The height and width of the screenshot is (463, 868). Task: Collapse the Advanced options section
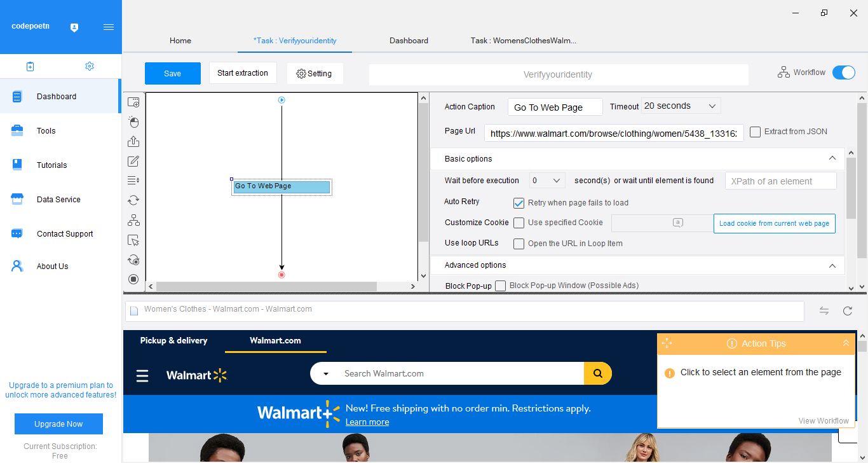tap(832, 265)
